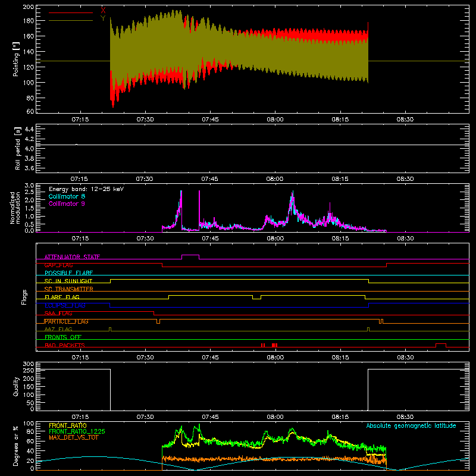Click the '08:30' tick under the Pointing plot

click(405, 120)
